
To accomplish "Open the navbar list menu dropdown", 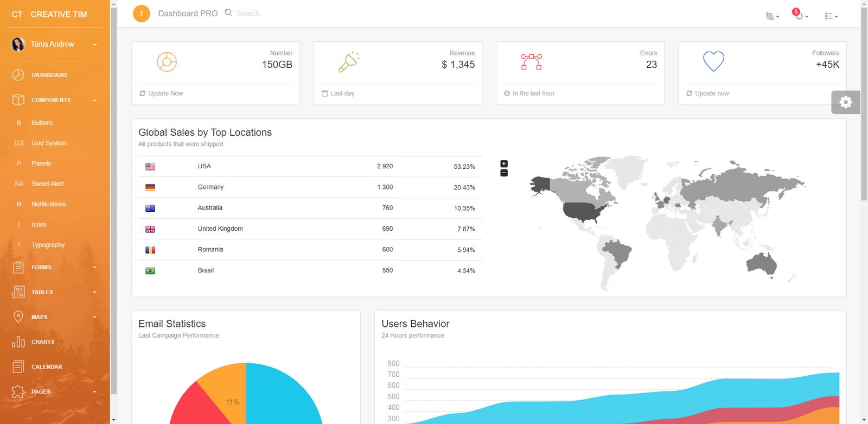I will tap(831, 16).
